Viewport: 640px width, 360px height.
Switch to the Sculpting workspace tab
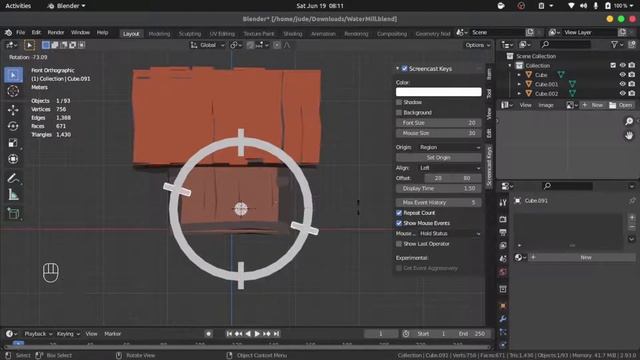pos(190,34)
